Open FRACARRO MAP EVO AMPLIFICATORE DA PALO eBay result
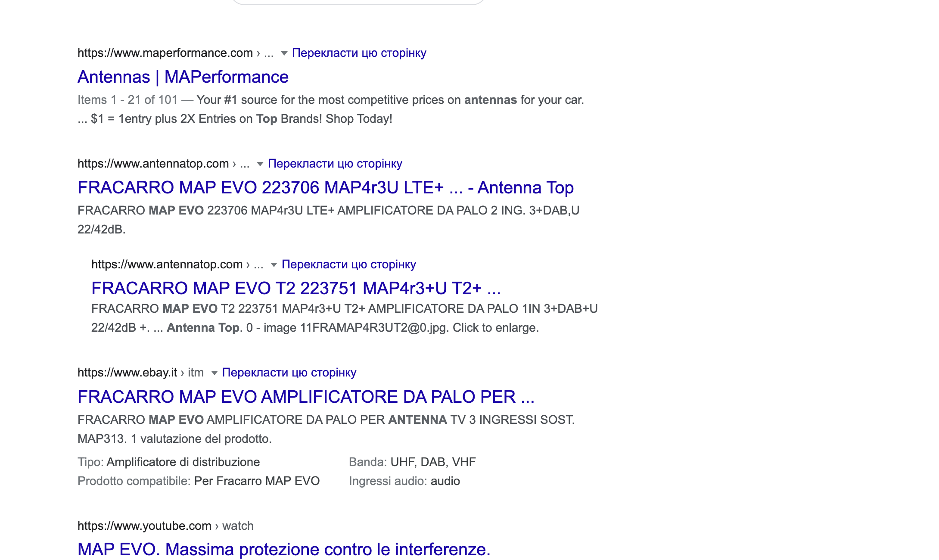 point(306,397)
